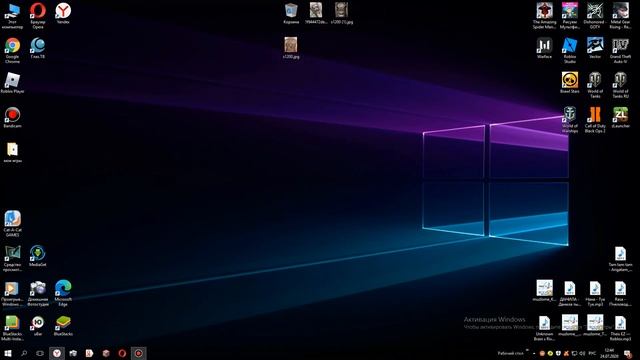Select the Bandicam desktop shortcut
This screenshot has height=360, width=640.
point(12,117)
